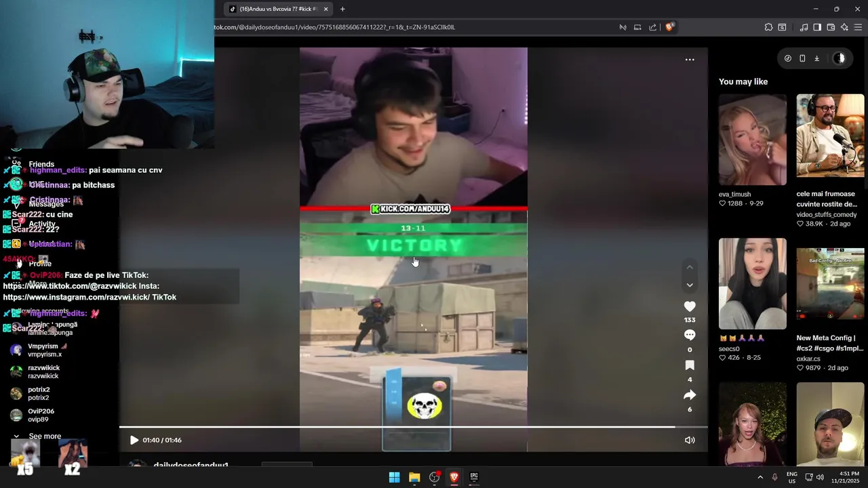Click the seecs0 username link
868x488 pixels.
click(729, 349)
